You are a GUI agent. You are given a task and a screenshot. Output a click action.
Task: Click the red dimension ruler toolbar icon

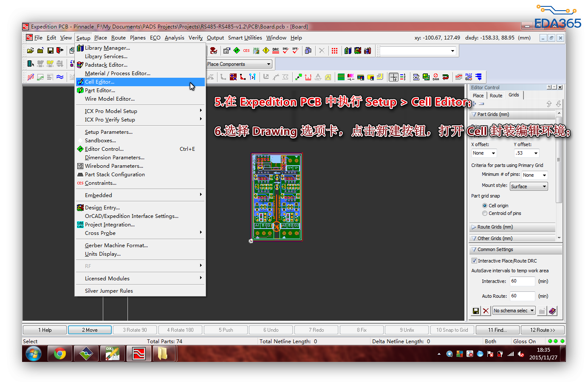308,77
